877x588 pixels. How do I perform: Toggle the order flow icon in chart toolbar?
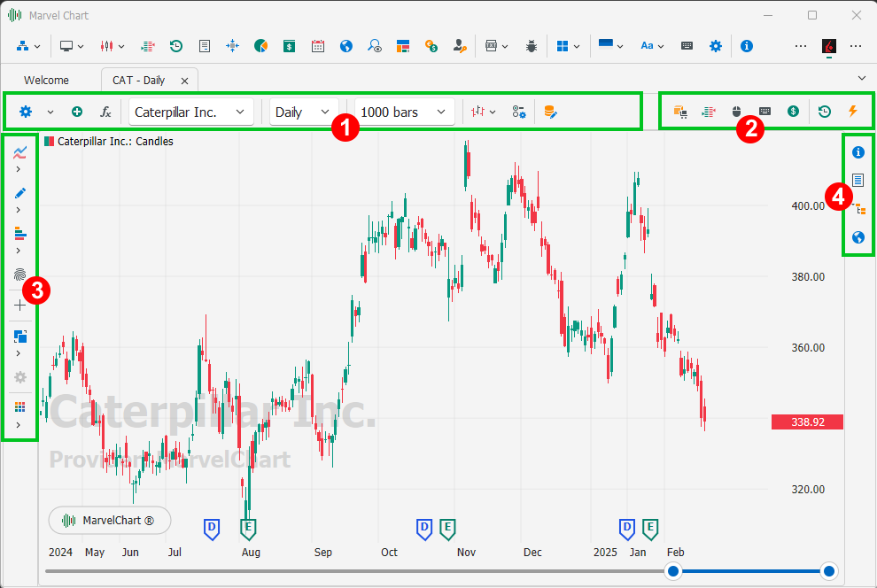tap(709, 112)
